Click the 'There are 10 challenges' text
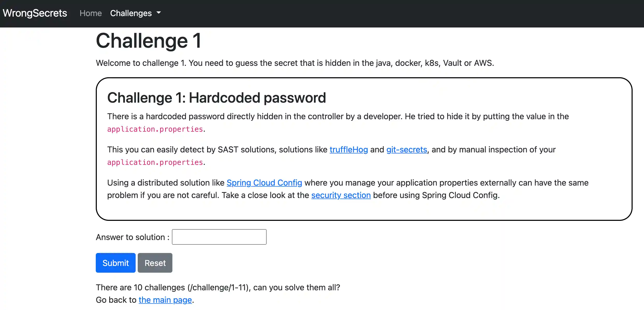This screenshot has height=310, width=644. tap(217, 287)
